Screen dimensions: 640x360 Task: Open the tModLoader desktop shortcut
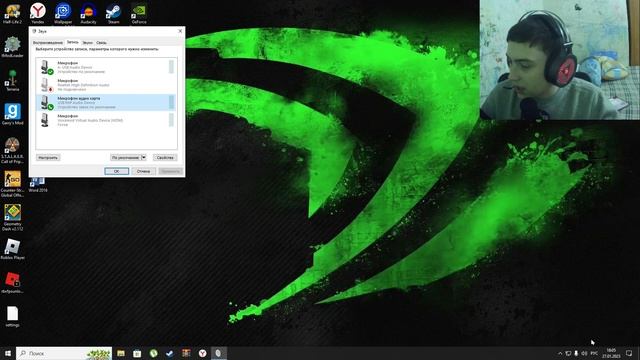click(12, 47)
